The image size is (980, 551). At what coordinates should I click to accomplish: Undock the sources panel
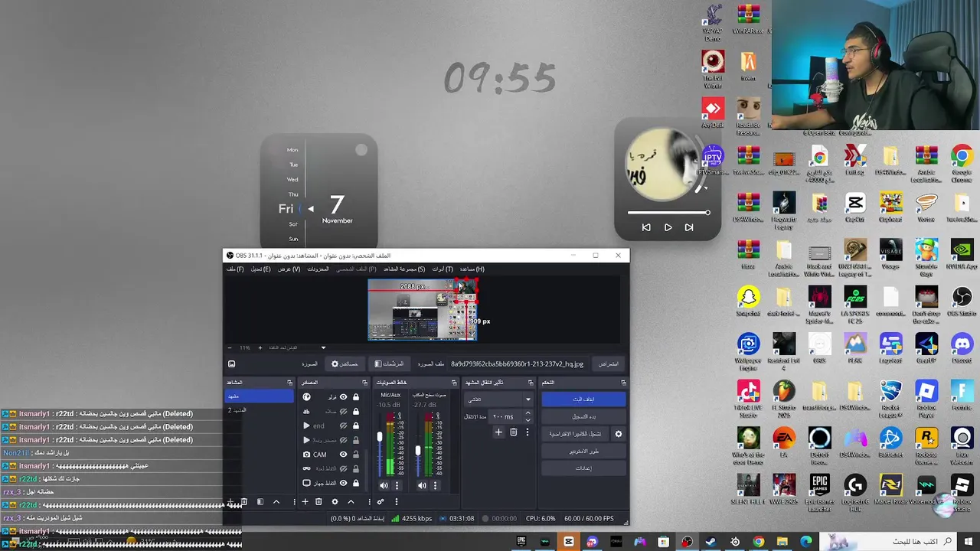[x=364, y=383]
